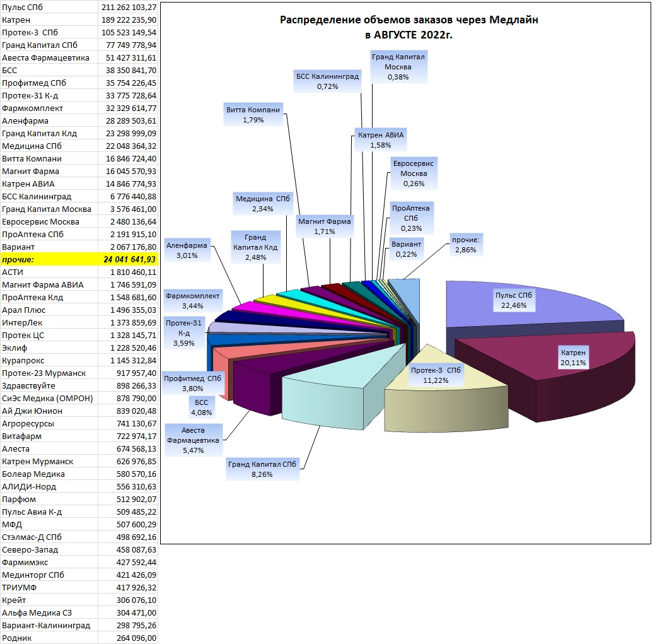The width and height of the screenshot is (655, 644).
Task: Click the Арал Плюс cell
Action: coord(49,310)
